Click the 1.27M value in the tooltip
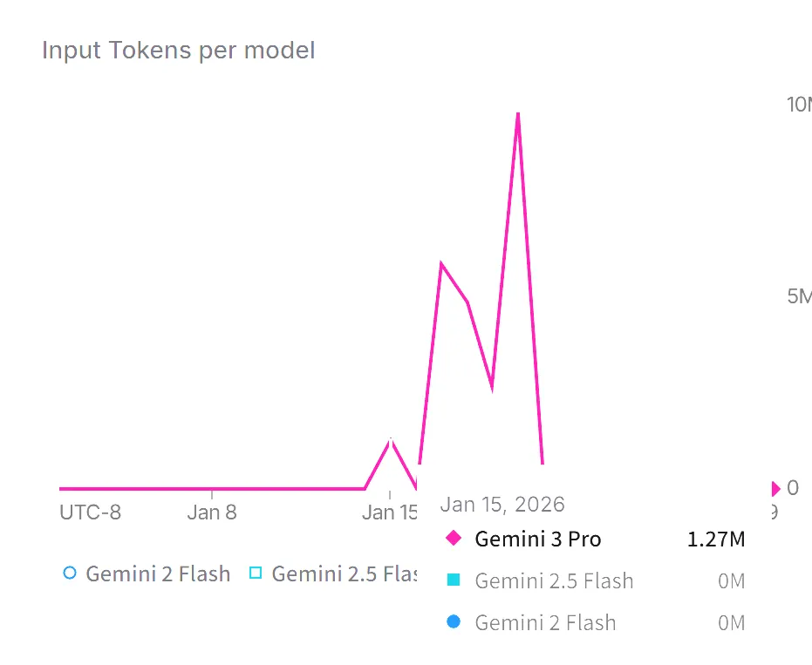This screenshot has width=812, height=665. (x=716, y=539)
